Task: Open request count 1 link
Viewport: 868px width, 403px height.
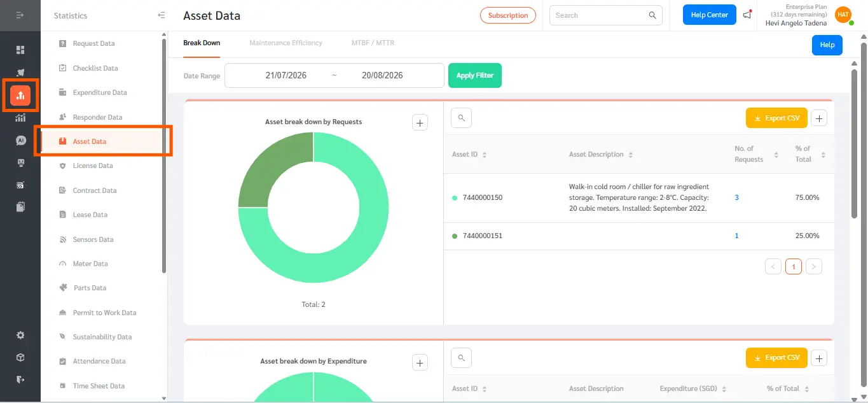Action: (x=737, y=236)
